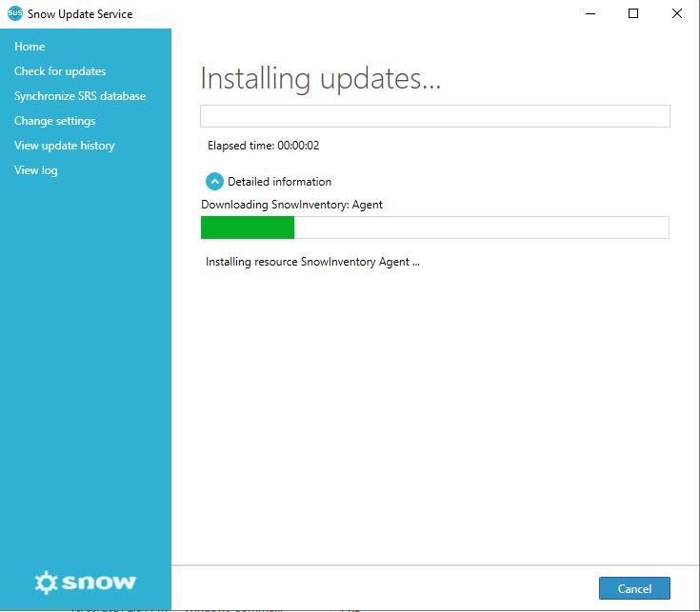The width and height of the screenshot is (700, 612).
Task: Click 'Downloading SnowInventory: Agent' status text
Action: [x=292, y=205]
